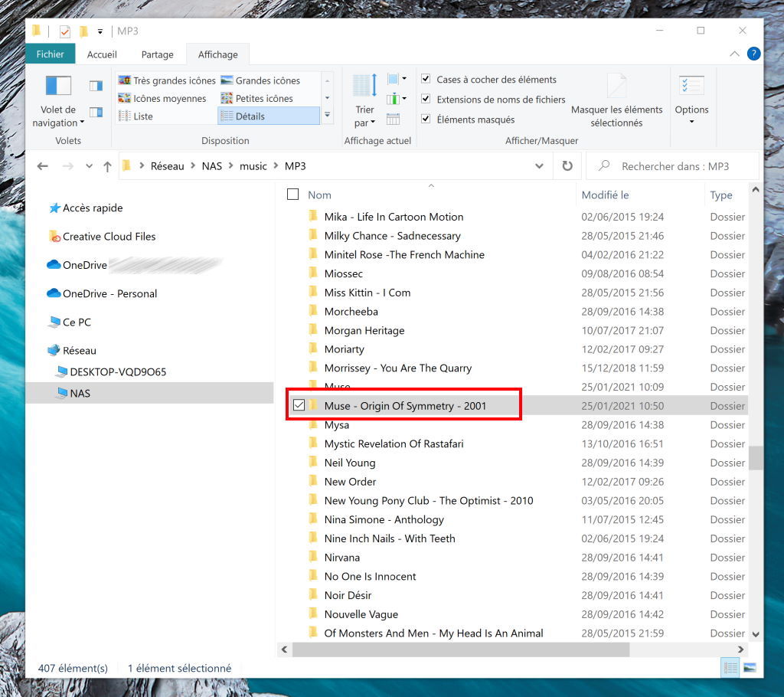Select the Détails layout option
Screen dimensions: 784x697
tap(269, 116)
